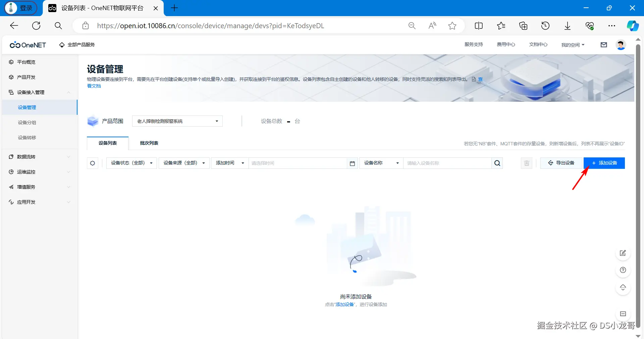This screenshot has height=339, width=644.
Task: Click the address bar URL
Action: click(x=210, y=26)
